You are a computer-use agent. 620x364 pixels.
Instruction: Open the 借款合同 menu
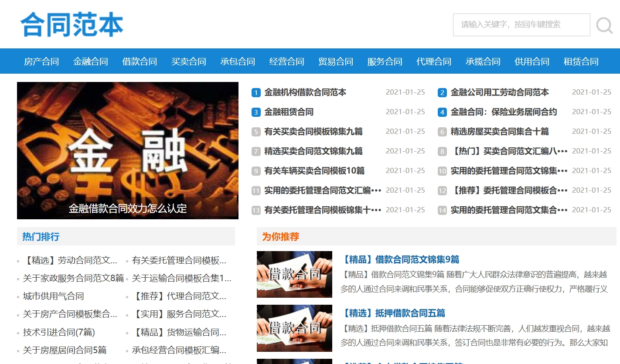[140, 61]
